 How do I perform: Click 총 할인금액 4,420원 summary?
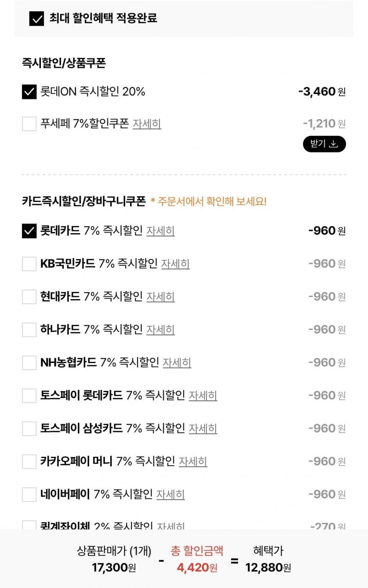coord(197,559)
